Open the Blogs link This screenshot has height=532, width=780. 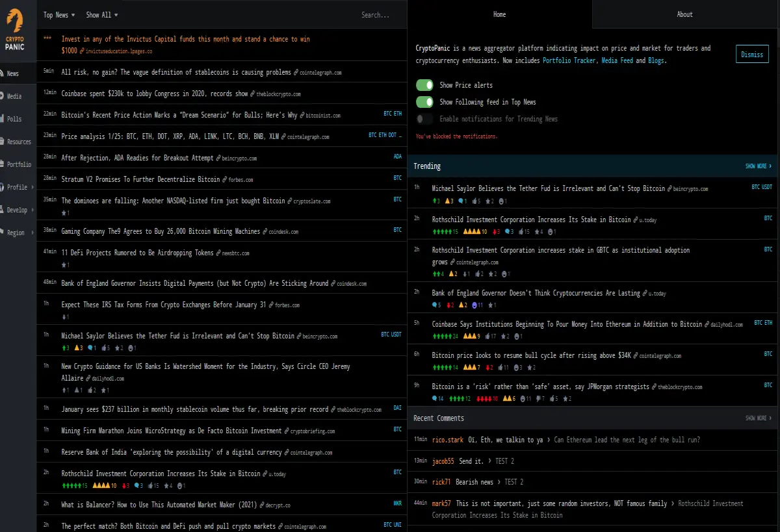pos(656,60)
